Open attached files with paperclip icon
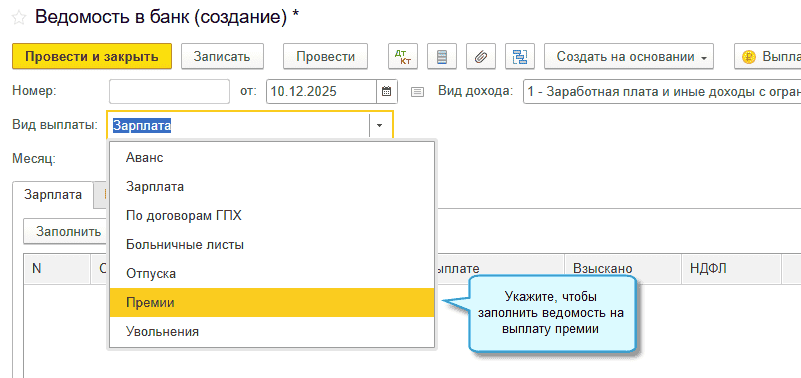801x378 pixels. [x=481, y=56]
